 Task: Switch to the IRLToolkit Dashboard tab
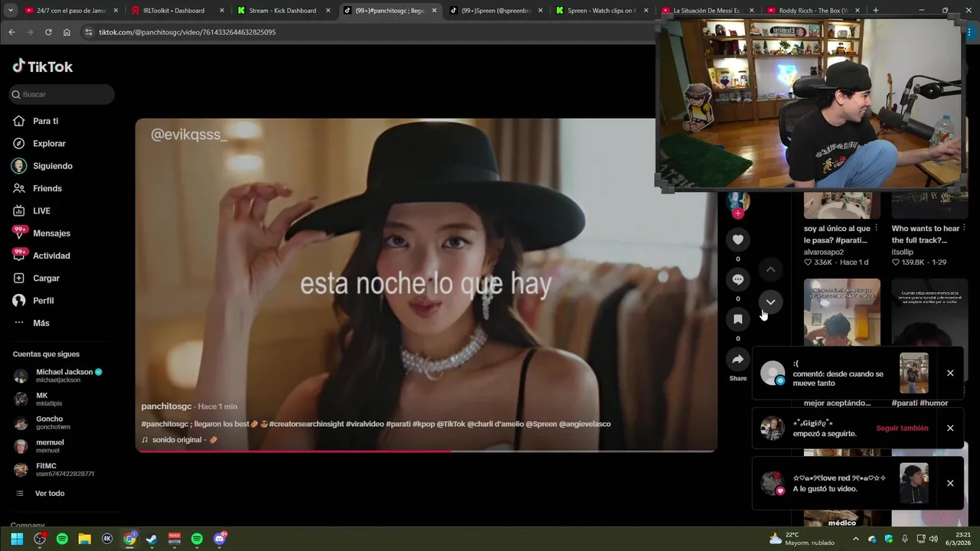174,11
